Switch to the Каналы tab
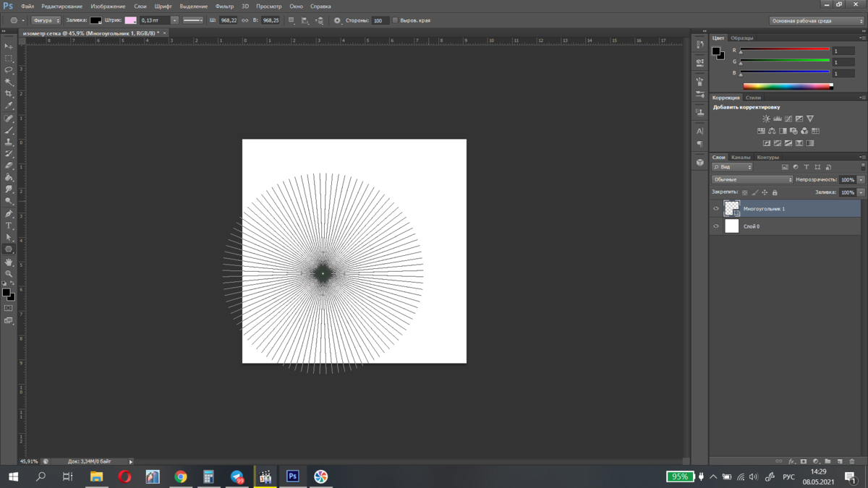 coord(741,157)
